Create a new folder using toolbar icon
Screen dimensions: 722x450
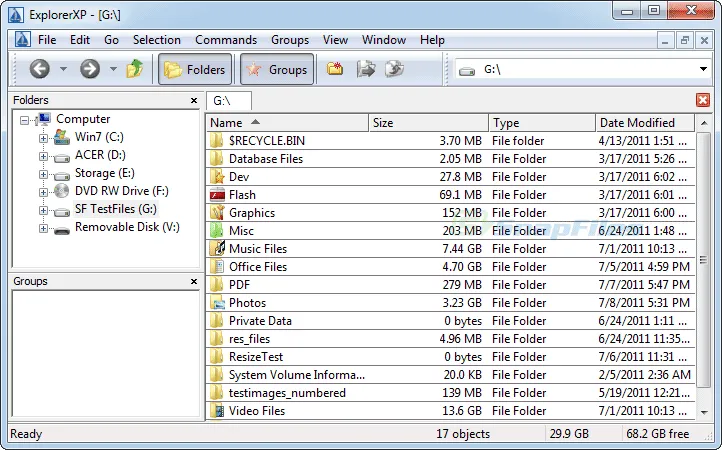pyautogui.click(x=335, y=69)
